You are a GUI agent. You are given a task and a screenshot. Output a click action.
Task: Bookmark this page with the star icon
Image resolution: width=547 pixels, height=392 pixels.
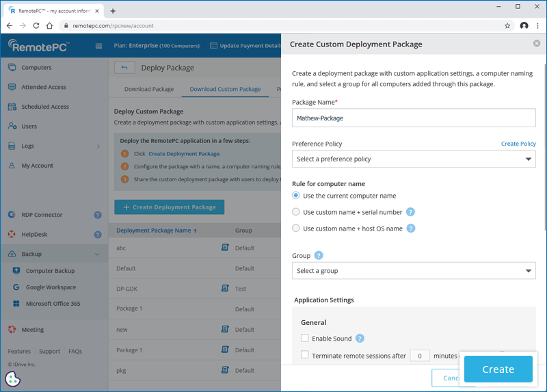507,26
